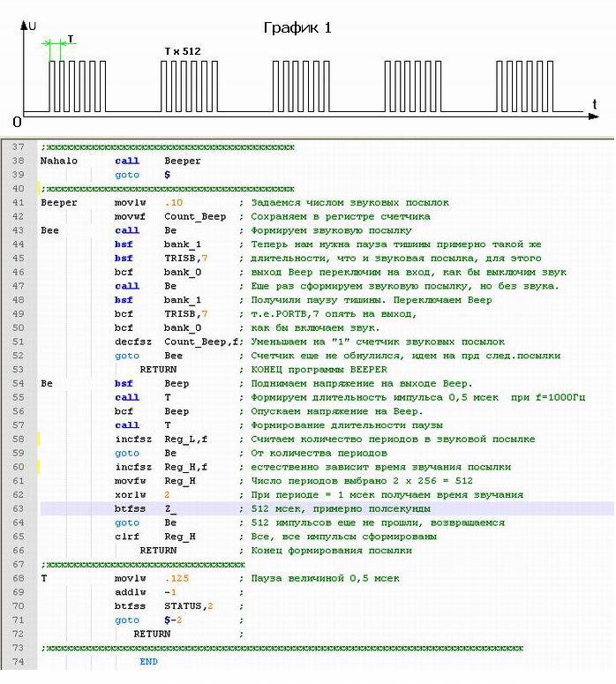Click the "$" operand on line 39

pos(167,175)
